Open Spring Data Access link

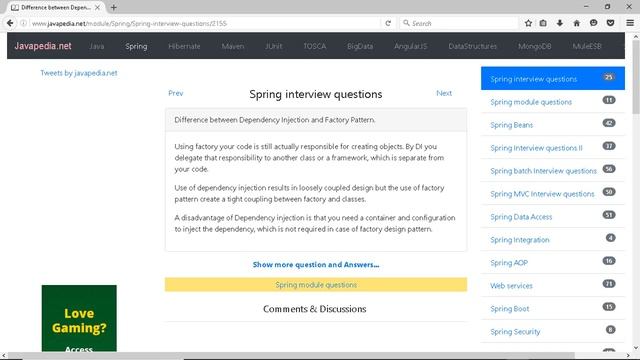coord(521,217)
